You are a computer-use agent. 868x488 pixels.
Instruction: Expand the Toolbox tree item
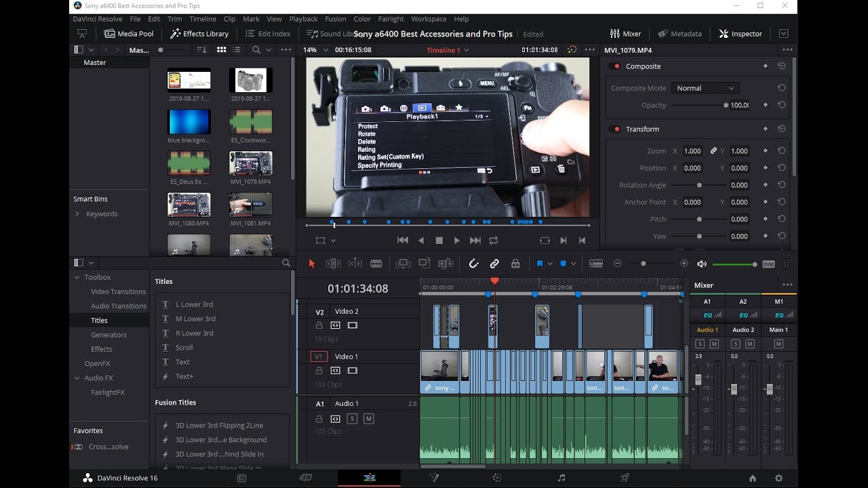pos(77,277)
